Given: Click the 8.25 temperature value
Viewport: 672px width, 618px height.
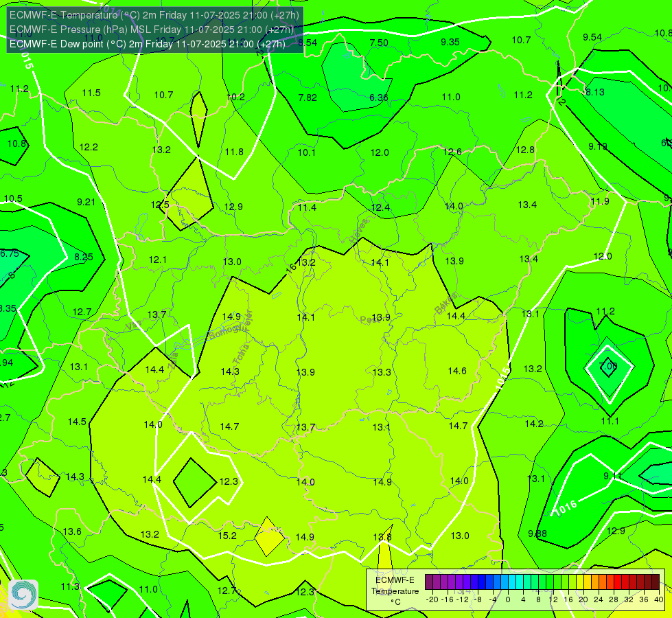Looking at the screenshot, I should point(84,257).
